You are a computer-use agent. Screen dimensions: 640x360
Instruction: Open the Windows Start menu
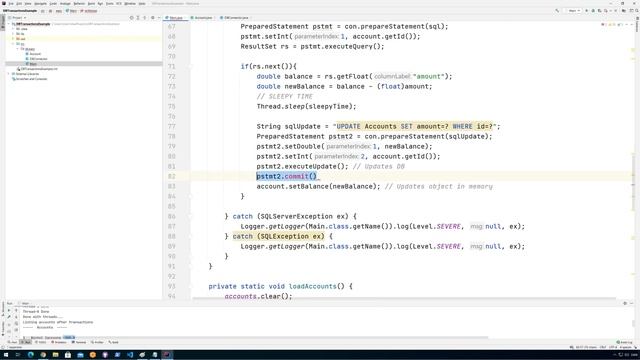(x=6, y=355)
